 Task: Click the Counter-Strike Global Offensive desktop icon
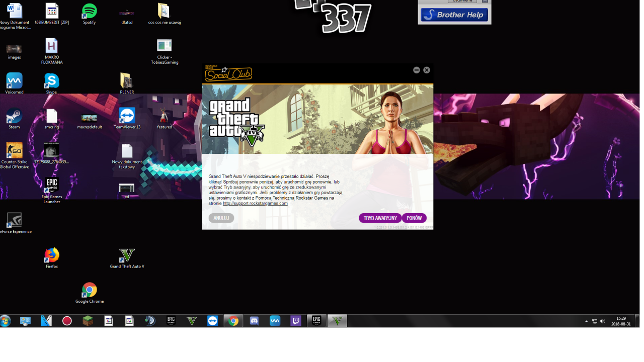(x=14, y=152)
